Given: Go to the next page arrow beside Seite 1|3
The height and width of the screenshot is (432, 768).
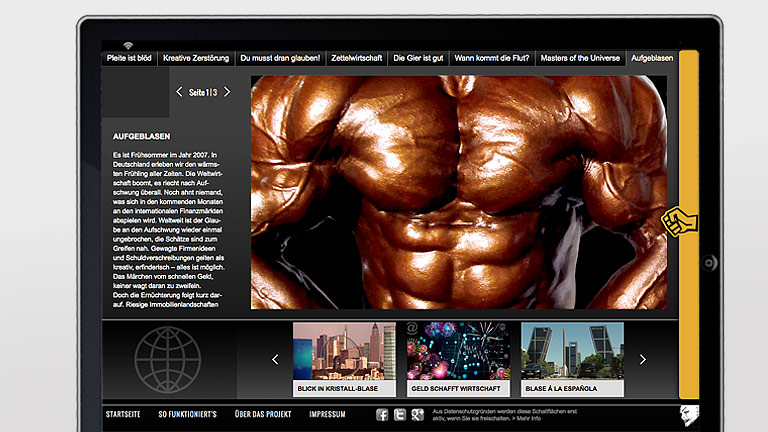Looking at the screenshot, I should pos(227,92).
